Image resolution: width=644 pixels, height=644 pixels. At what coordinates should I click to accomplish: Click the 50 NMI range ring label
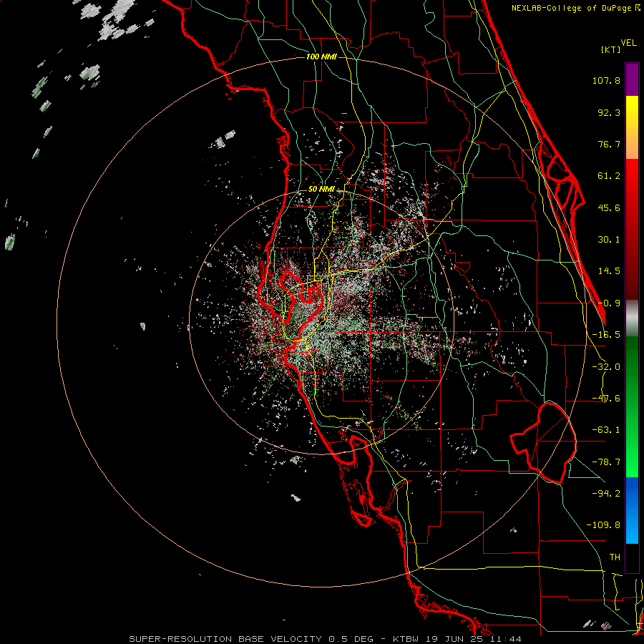tap(321, 190)
